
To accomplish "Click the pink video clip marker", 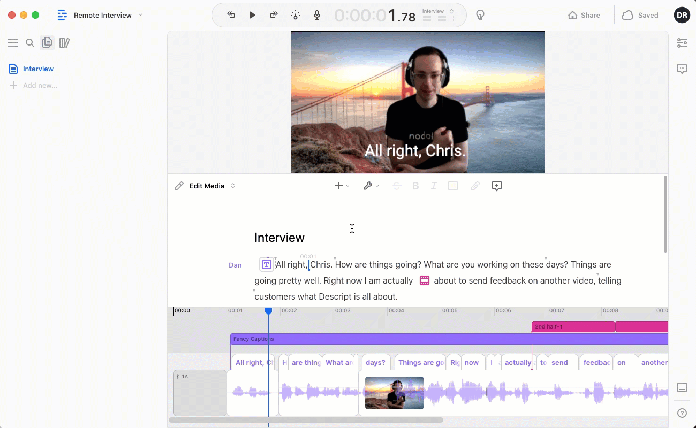I will tap(424, 281).
